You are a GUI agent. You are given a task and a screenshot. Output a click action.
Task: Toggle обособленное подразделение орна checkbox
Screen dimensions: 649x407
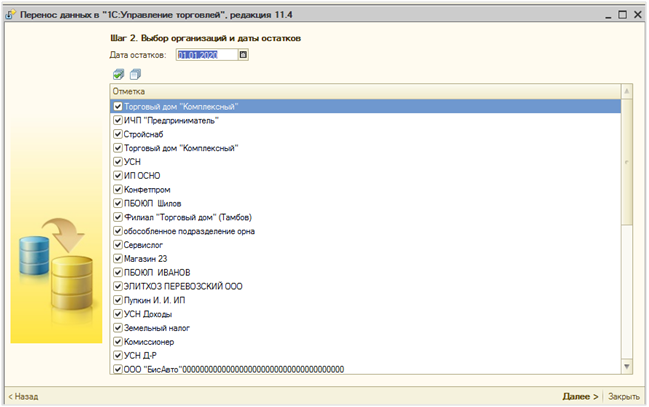pyautogui.click(x=118, y=231)
